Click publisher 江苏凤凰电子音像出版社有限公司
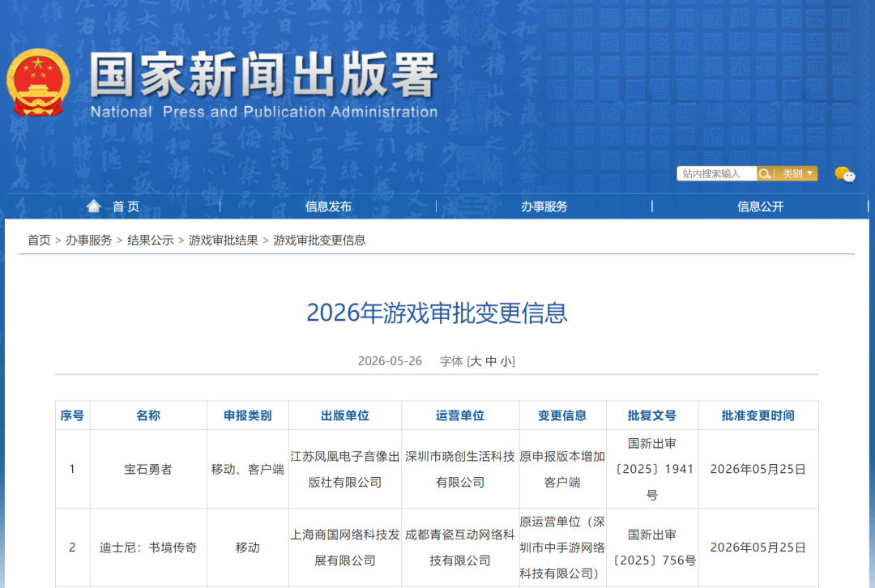Screen dimensions: 875x588 (x=345, y=470)
